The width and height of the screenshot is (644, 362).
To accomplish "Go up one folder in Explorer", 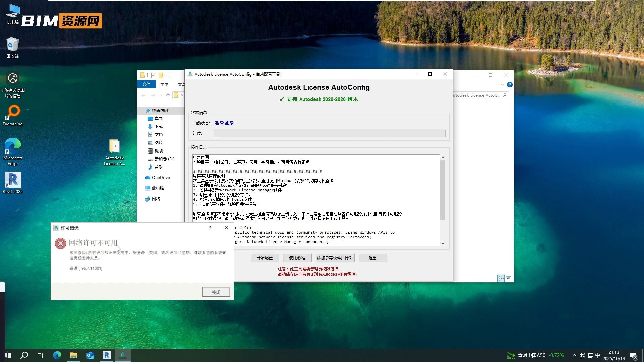I will click(168, 95).
